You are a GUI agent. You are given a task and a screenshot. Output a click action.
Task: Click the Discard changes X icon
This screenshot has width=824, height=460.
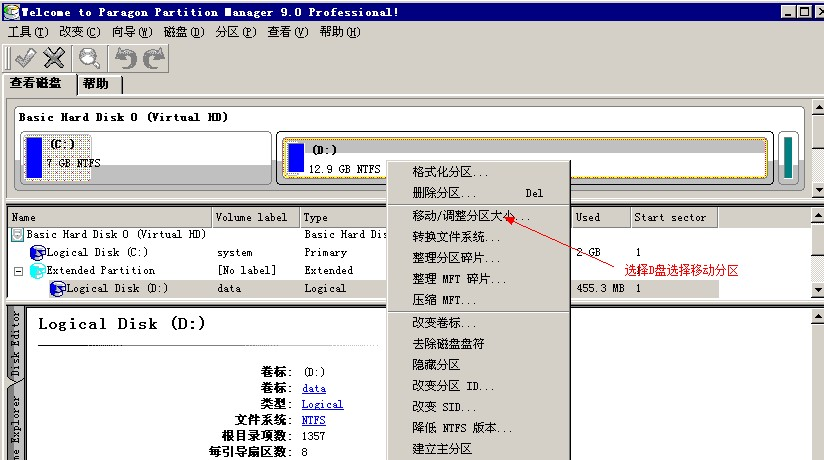coord(55,59)
